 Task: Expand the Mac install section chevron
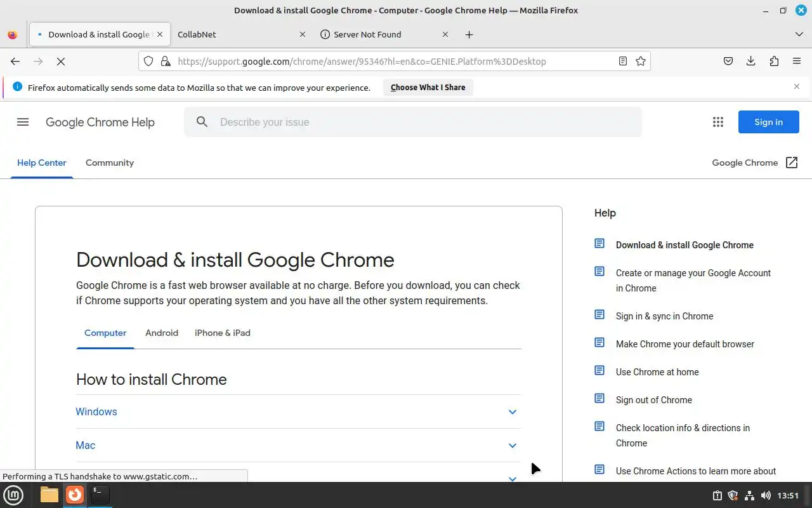click(x=513, y=445)
